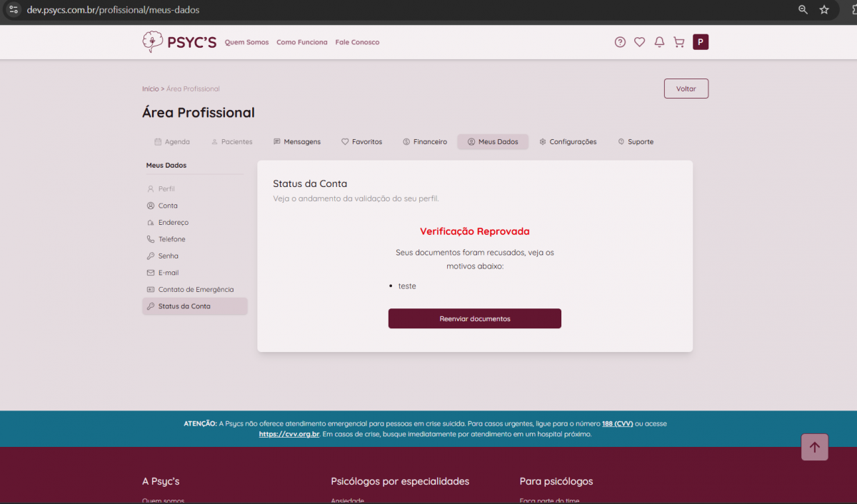Click the browser address bar URL
857x504 pixels.
click(114, 10)
